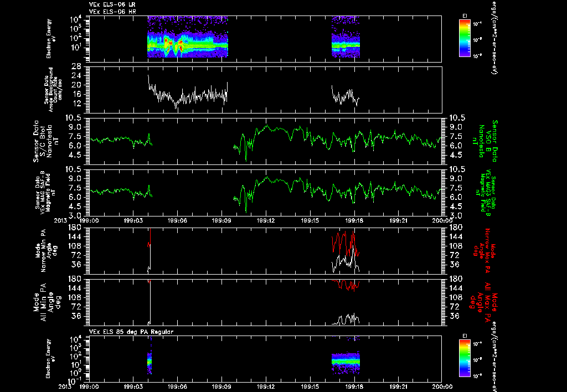The height and width of the screenshot is (392, 567).
Task: Click the color scale bar beside ELS-06 spectrogram
Action: [465, 38]
